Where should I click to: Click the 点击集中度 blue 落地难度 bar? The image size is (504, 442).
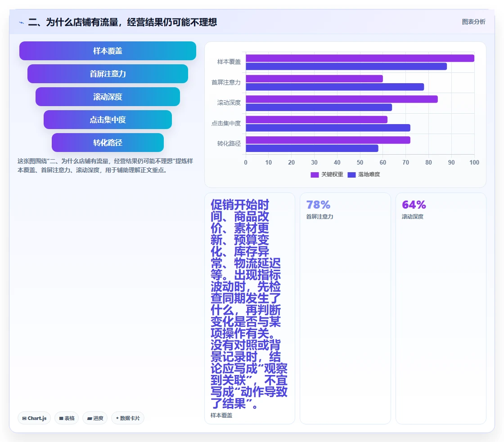coord(328,128)
